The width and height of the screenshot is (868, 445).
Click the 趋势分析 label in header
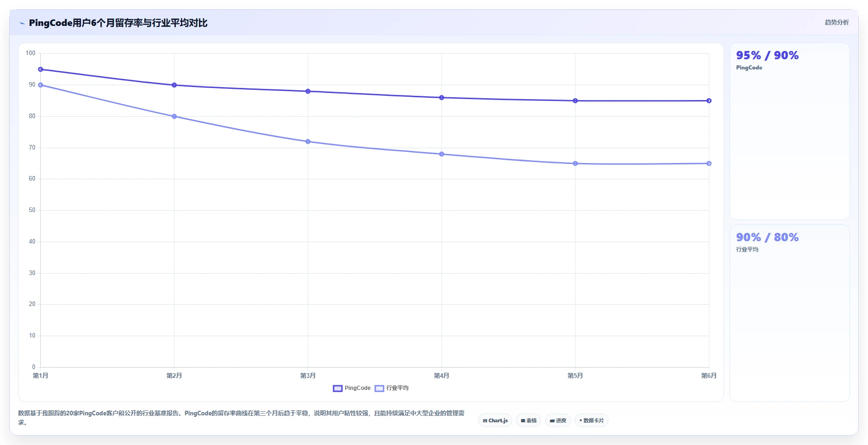(x=837, y=22)
